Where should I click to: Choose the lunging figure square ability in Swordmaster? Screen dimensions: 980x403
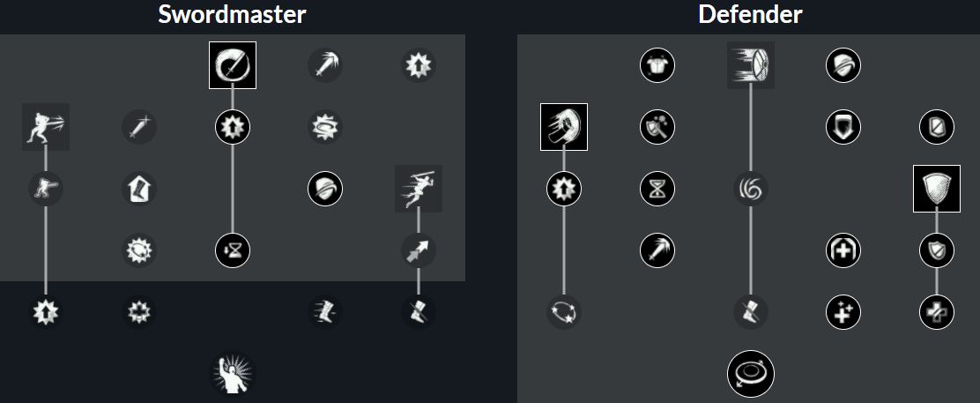(46, 127)
